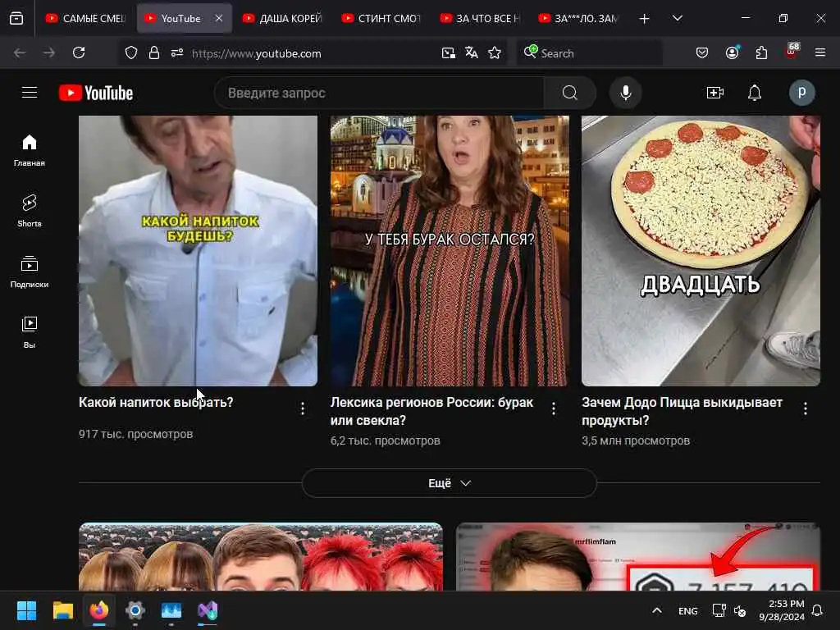840x630 pixels.
Task: Show site security info via padlock
Action: (154, 52)
